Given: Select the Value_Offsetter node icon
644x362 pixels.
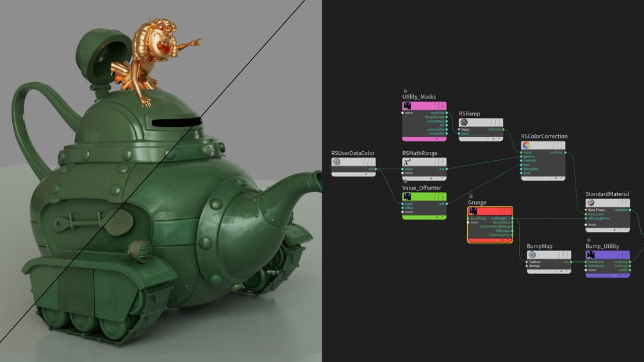Looking at the screenshot, I should 407,197.
